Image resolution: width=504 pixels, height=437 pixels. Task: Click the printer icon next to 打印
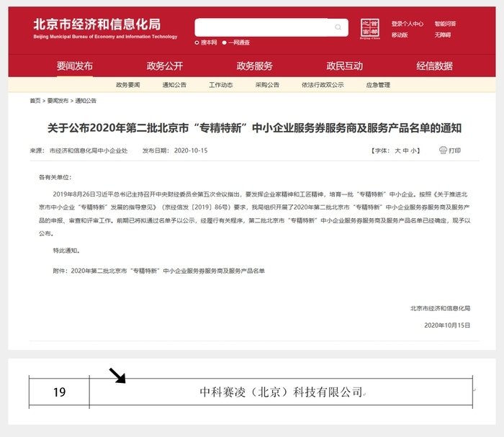click(x=443, y=150)
